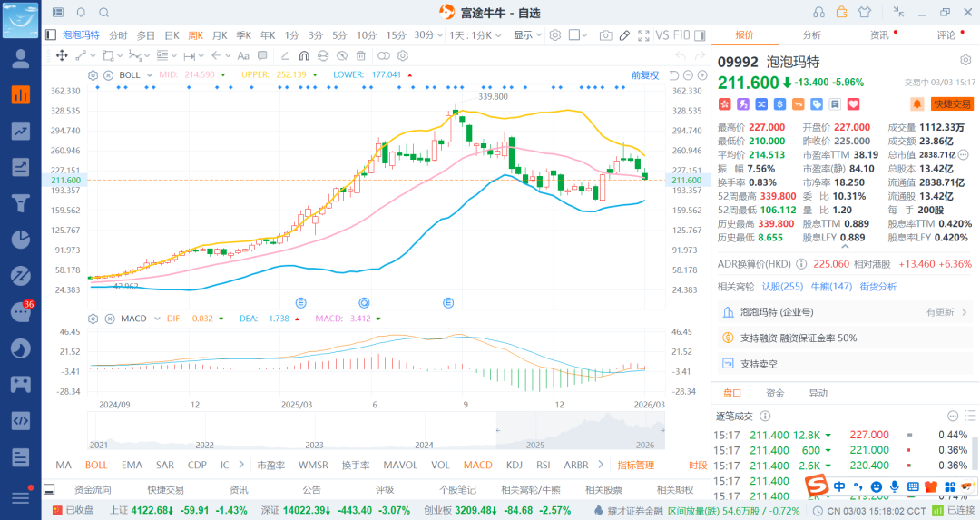This screenshot has height=520, width=980.
Task: Select the 日K chart period tab
Action: click(x=171, y=35)
